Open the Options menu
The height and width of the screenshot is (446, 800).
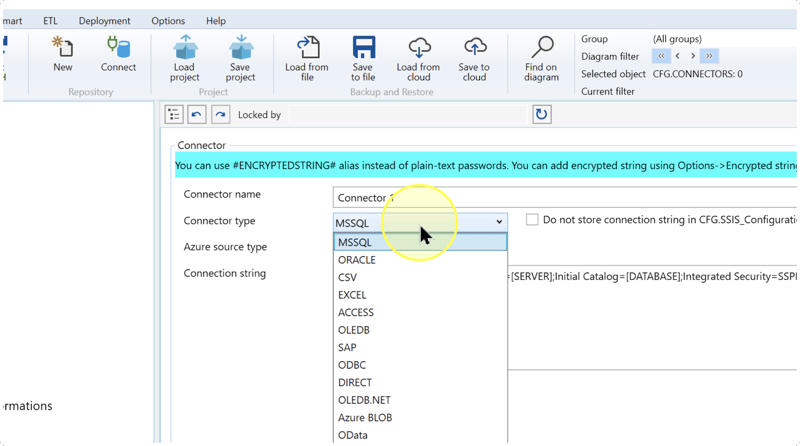[x=168, y=21]
